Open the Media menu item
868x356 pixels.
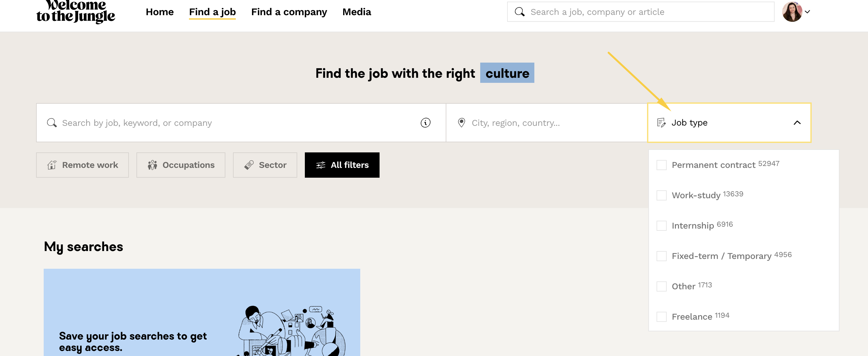(x=356, y=12)
